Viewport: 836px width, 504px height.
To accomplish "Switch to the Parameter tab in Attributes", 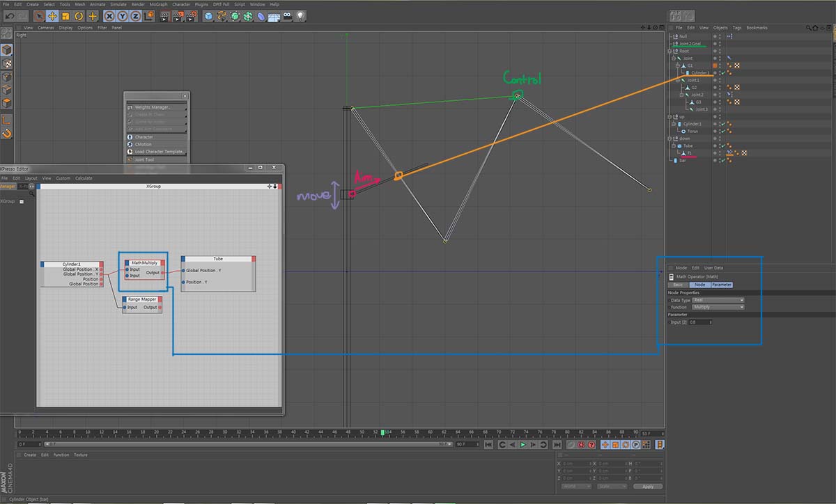I will 722,285.
